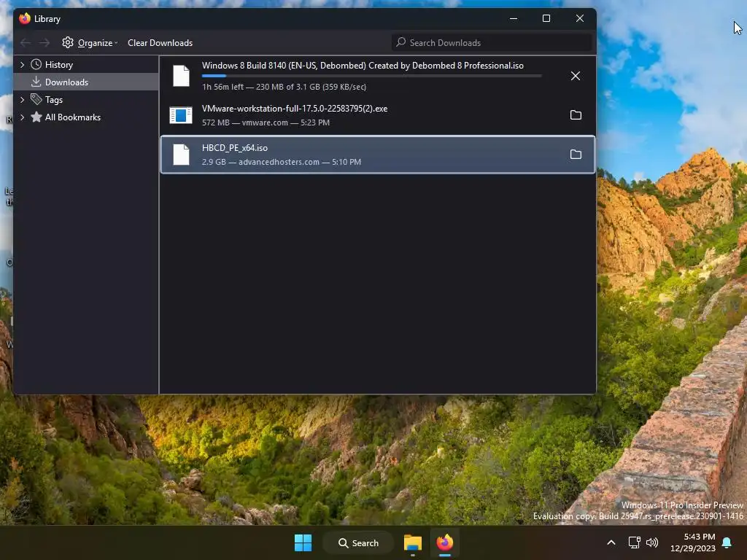Open taskbar Search box
The width and height of the screenshot is (747, 560).
point(358,542)
